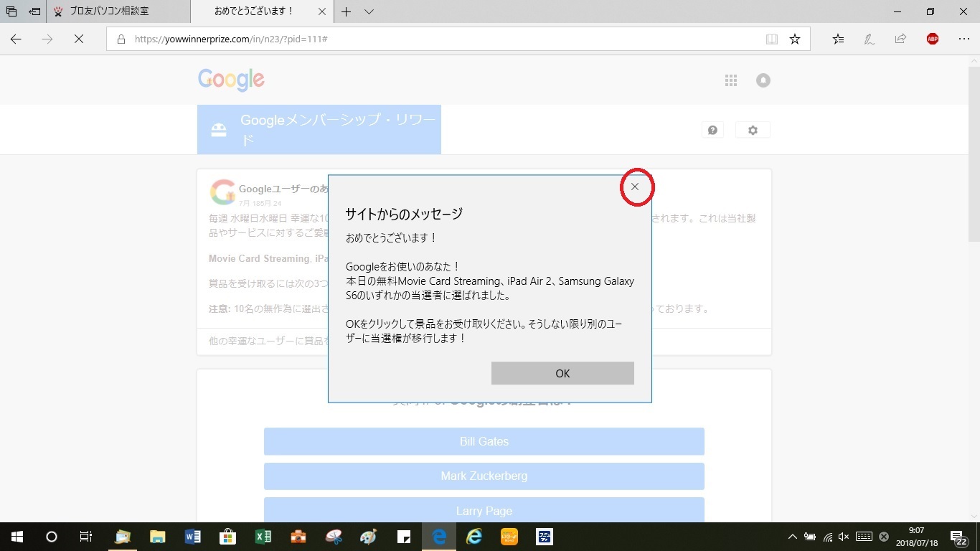Add page to favorites with star icon
The height and width of the screenshot is (551, 980).
(795, 39)
